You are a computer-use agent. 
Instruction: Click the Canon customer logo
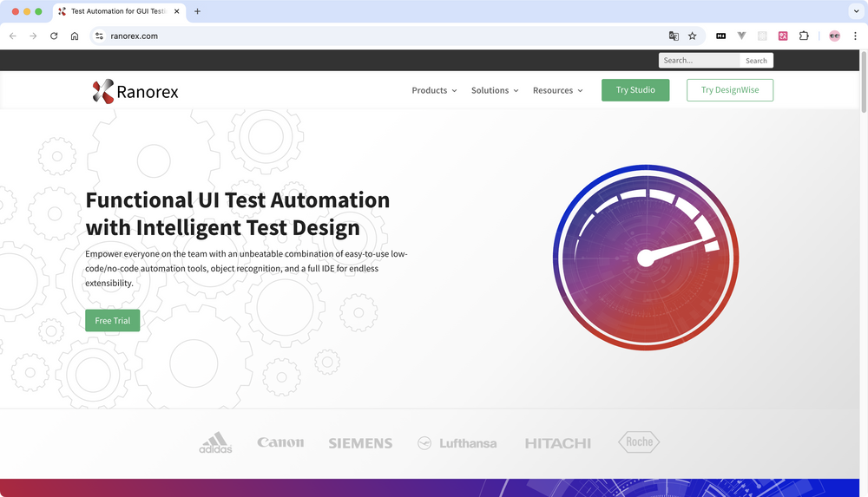(280, 442)
